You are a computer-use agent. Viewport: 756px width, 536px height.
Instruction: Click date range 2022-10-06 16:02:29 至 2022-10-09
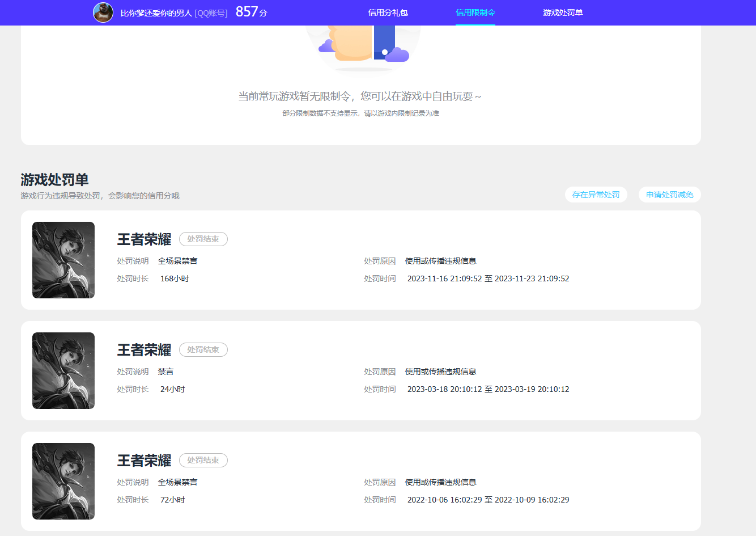(488, 500)
